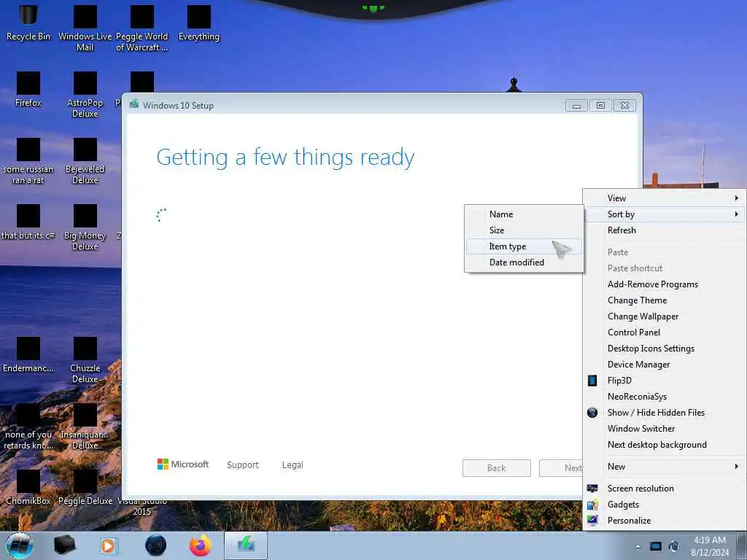Expand the New submenu
The height and width of the screenshot is (560, 747).
pos(664,467)
